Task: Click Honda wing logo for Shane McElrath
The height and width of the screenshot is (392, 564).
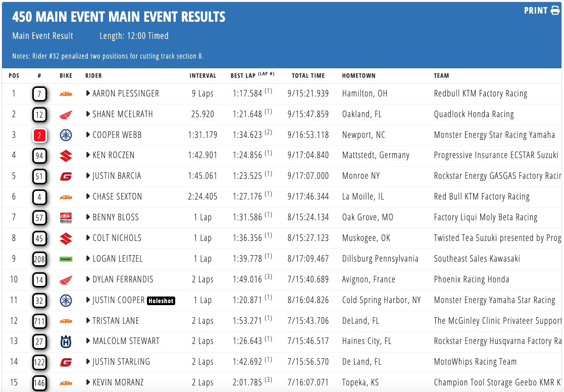Action: pyautogui.click(x=66, y=115)
